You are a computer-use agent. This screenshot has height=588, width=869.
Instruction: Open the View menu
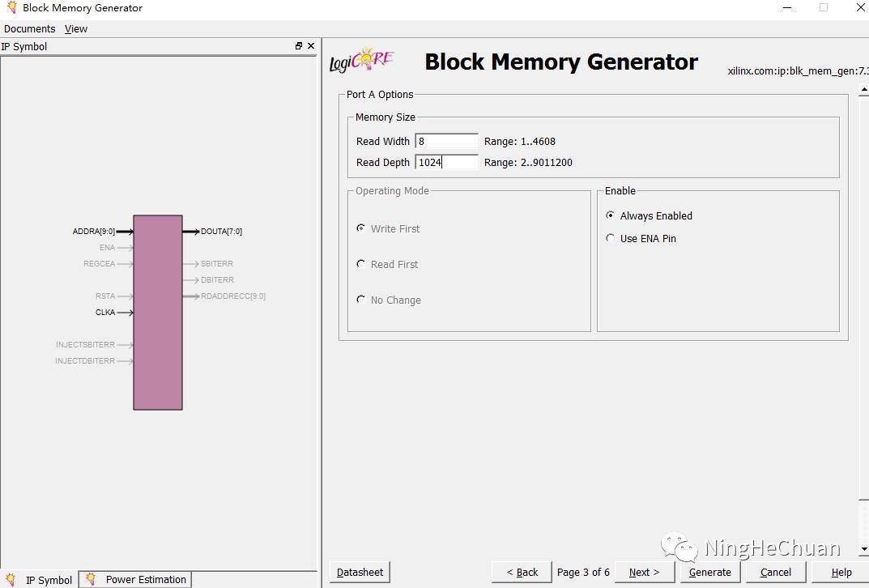tap(76, 28)
